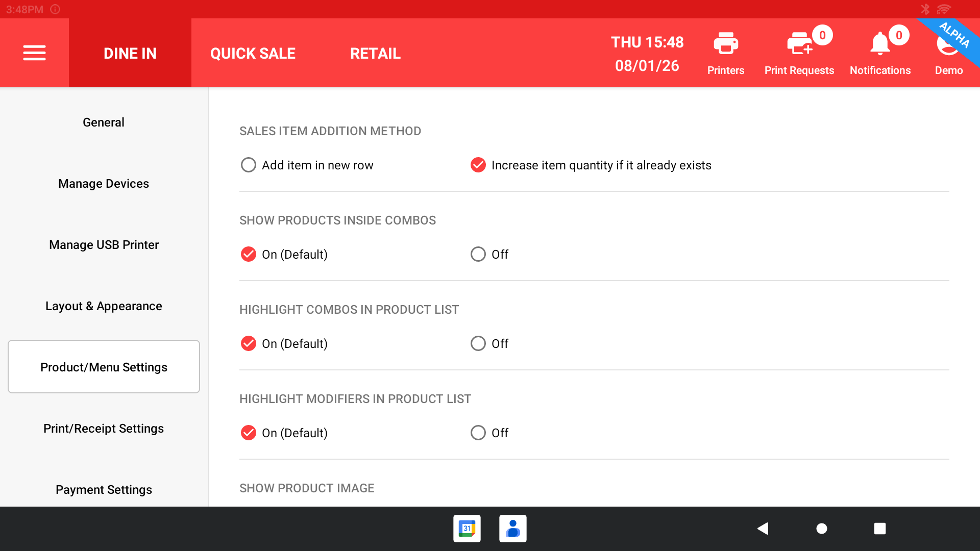Turn off Highlight Combos in Product List

pyautogui.click(x=478, y=343)
